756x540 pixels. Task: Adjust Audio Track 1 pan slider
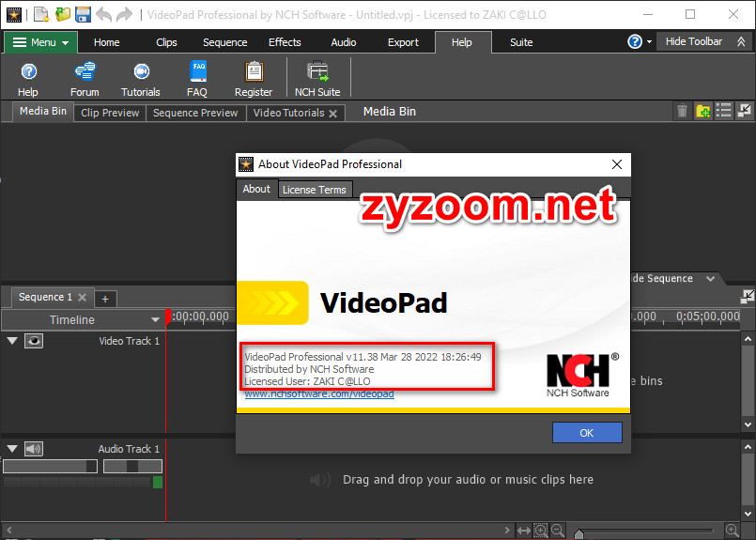point(132,466)
